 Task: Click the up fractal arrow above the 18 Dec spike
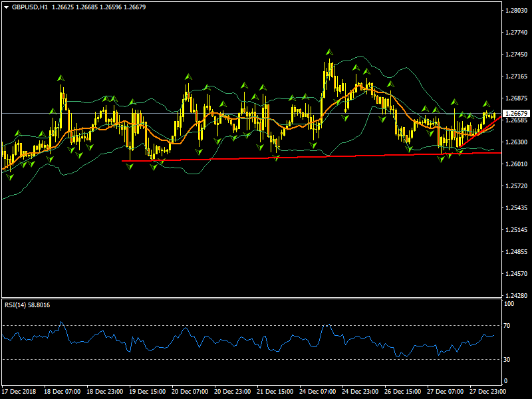click(x=61, y=78)
